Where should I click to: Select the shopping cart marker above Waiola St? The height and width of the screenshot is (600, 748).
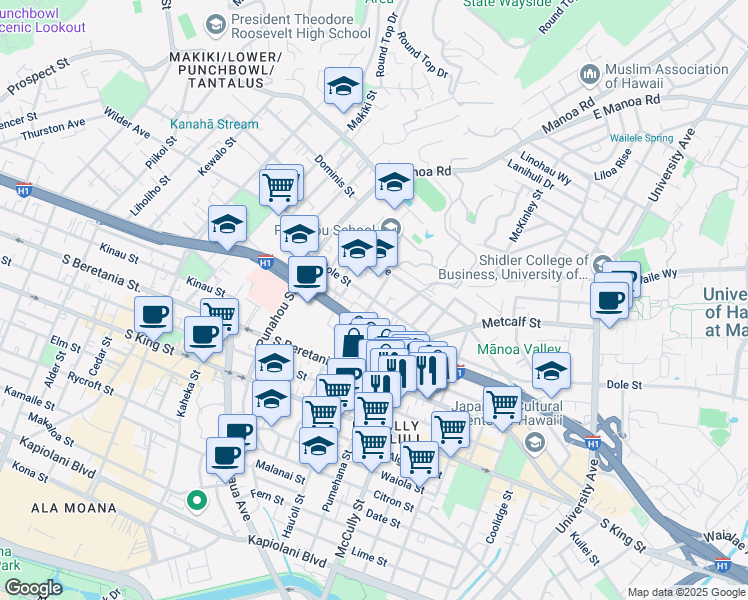point(419,461)
